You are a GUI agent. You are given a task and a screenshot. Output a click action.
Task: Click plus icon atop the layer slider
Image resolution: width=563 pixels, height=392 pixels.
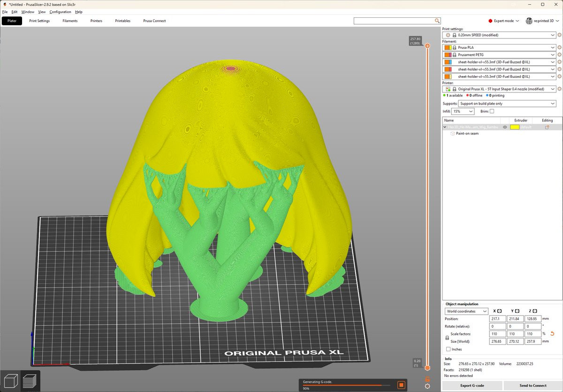427,46
